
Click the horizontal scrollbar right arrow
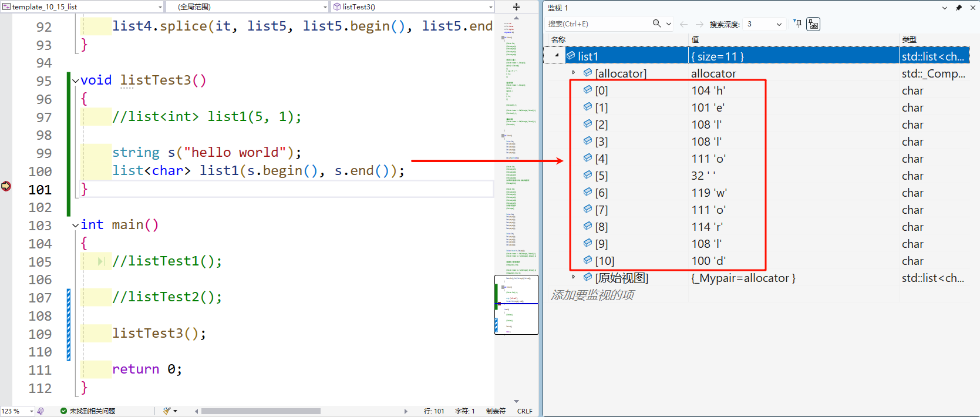tap(406, 411)
